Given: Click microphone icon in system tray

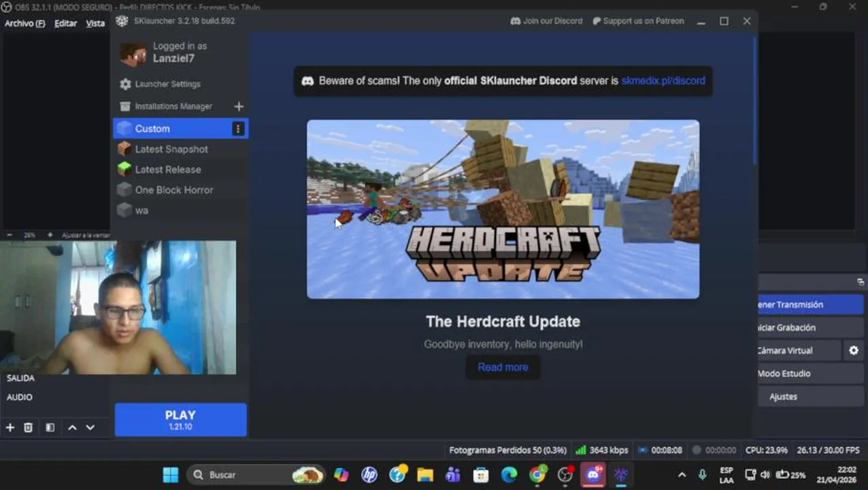Looking at the screenshot, I should coord(703,475).
